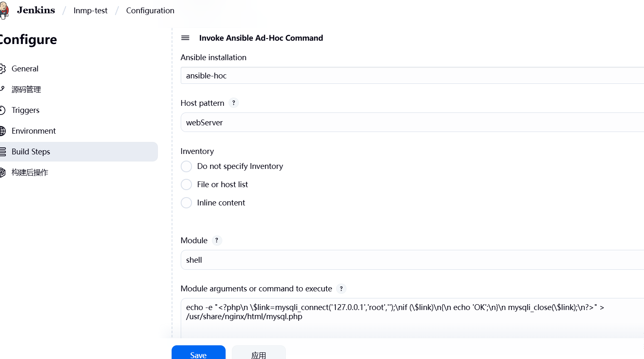Click the list icon beside Build Steps
The width and height of the screenshot is (644, 359).
tap(2, 151)
